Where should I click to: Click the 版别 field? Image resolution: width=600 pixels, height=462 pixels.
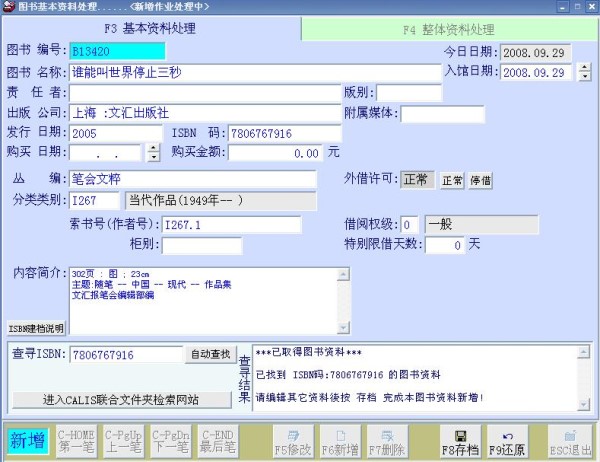[409, 93]
